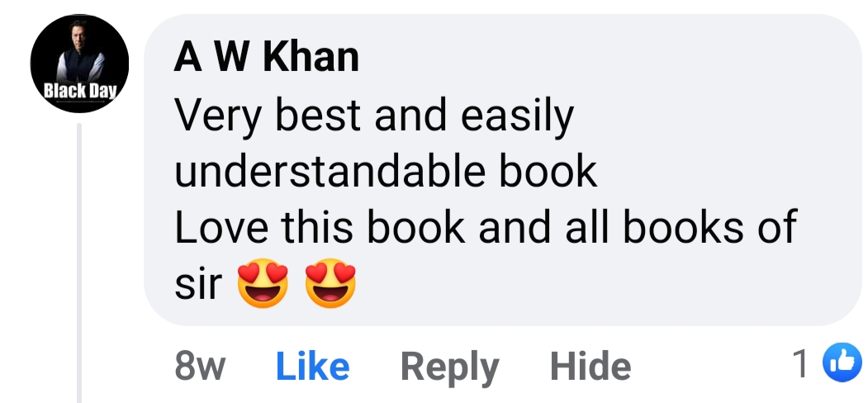Click the Black Day caption on avatar

80,92
